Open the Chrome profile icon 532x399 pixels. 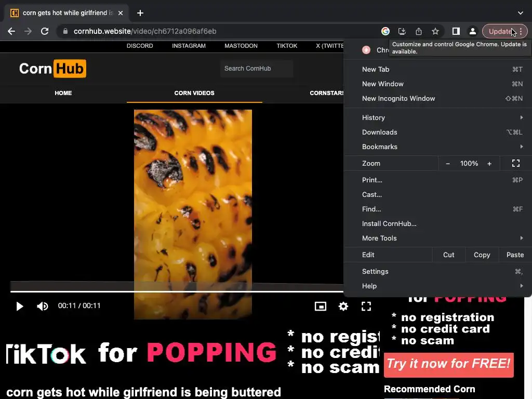(473, 31)
